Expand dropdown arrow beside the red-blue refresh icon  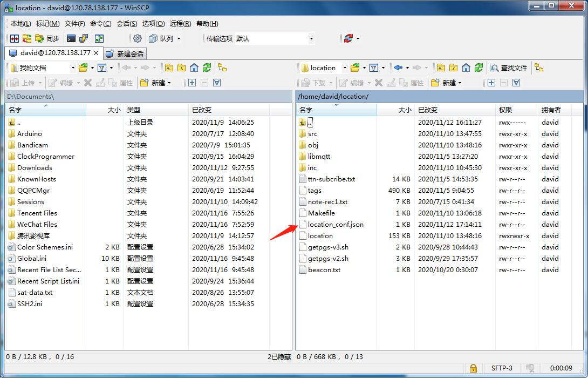pos(358,38)
